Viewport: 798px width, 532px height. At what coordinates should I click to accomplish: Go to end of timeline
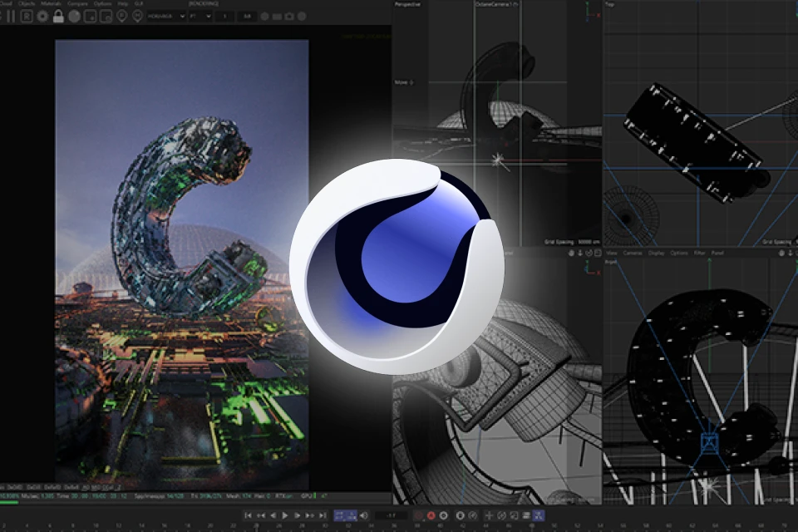tap(323, 515)
